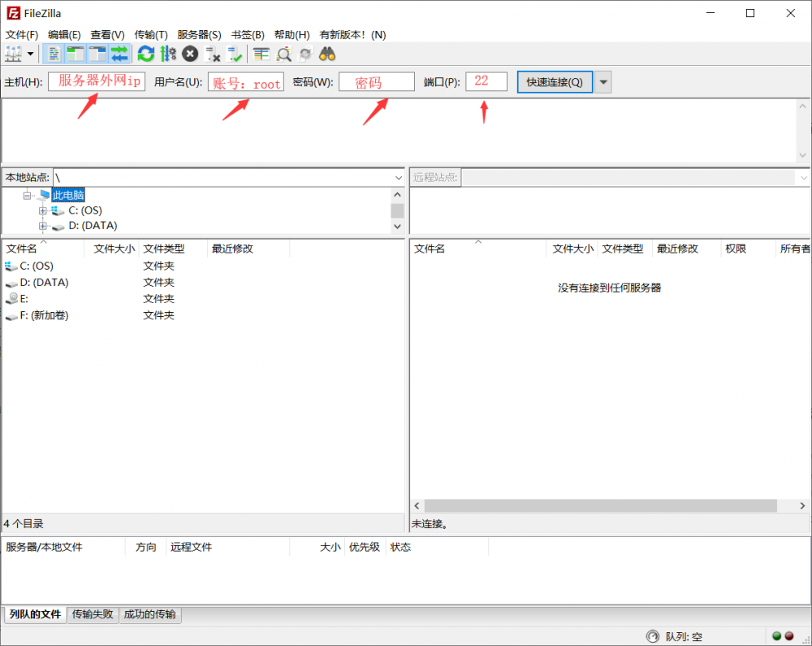Viewport: 812px width, 646px height.
Task: Refresh the file and folder lists
Action: 145,53
